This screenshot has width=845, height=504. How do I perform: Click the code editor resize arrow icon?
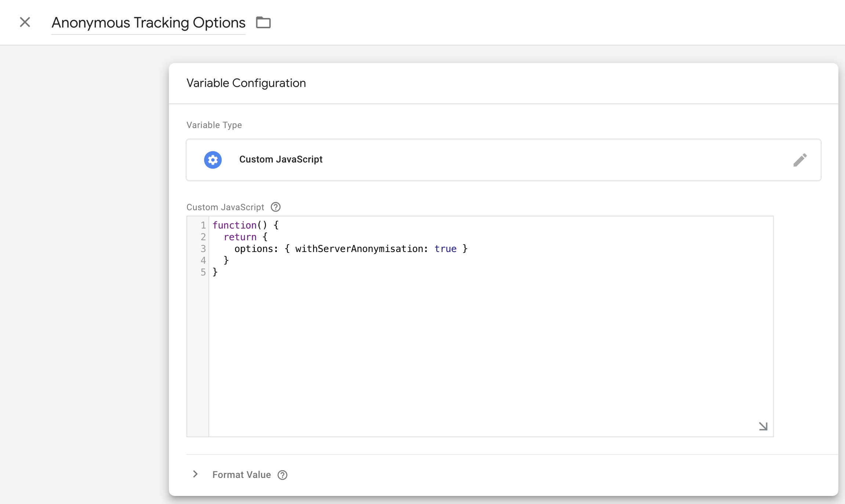coord(762,426)
